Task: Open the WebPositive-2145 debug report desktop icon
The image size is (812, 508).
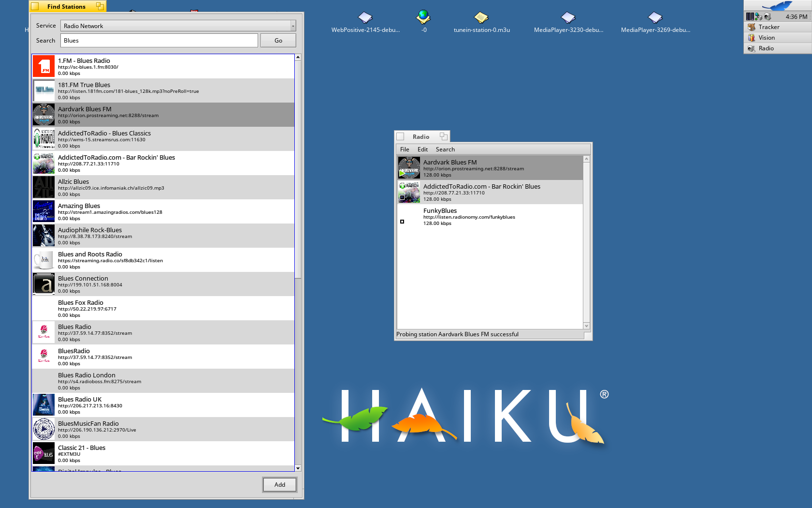Action: (x=365, y=18)
